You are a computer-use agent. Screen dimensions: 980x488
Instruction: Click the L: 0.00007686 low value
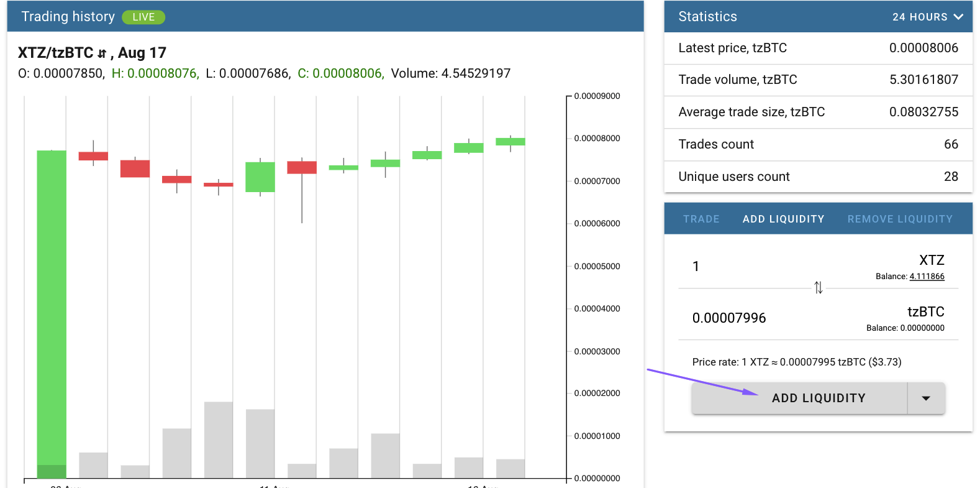click(248, 73)
